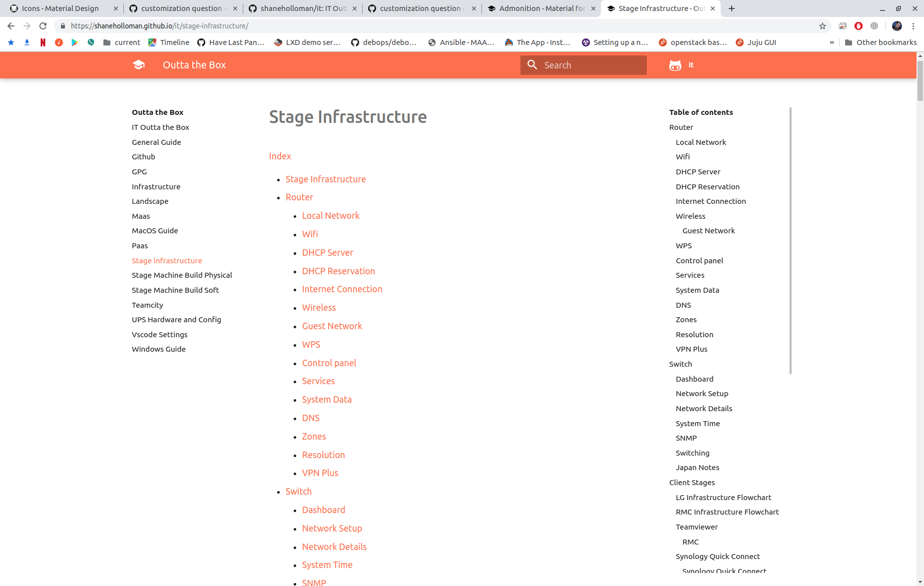Switch to the Icons - Material Design tab
Viewport: 924px width, 586px height.
click(x=60, y=8)
